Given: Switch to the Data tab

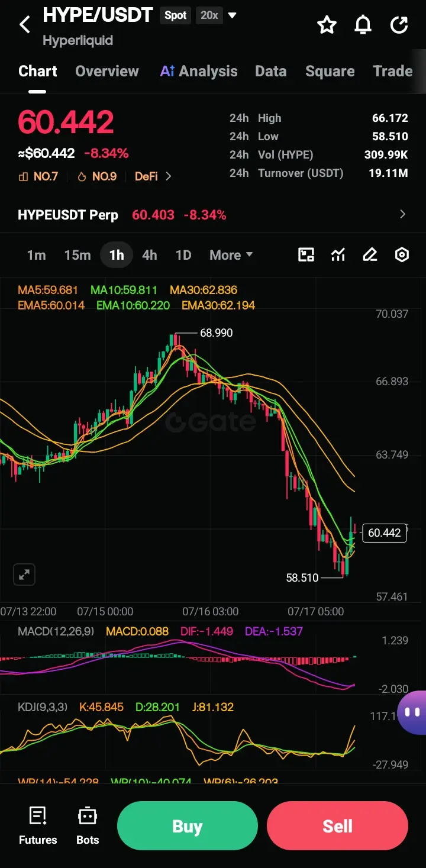Looking at the screenshot, I should [271, 71].
